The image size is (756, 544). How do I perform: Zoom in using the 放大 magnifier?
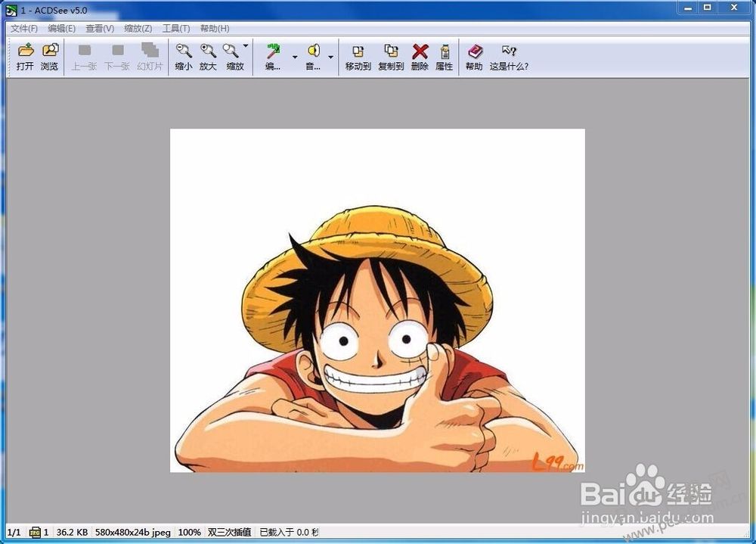click(x=209, y=50)
